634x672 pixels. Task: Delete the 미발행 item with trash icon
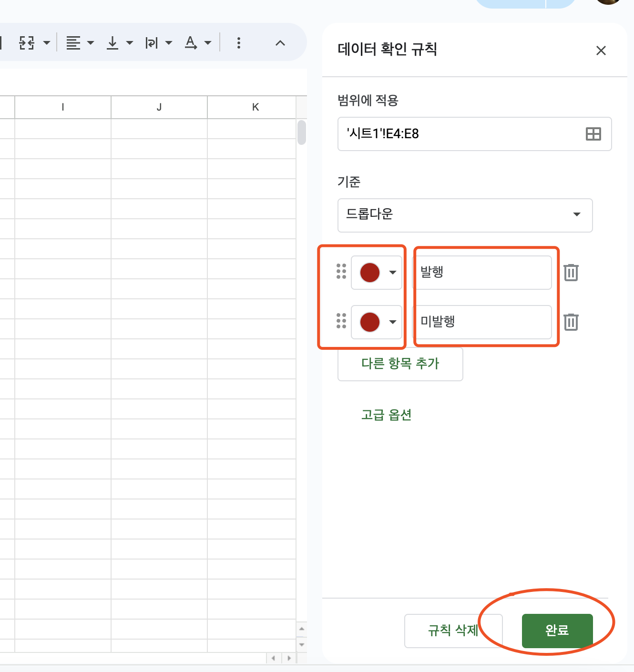coord(570,322)
